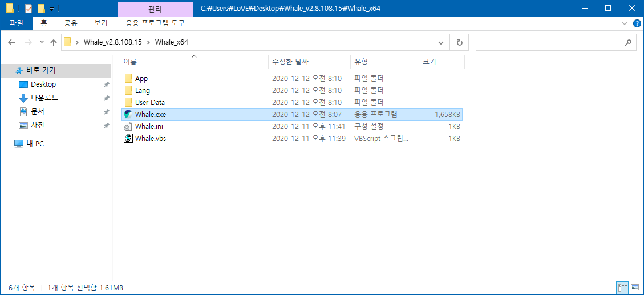Switch to the 보기 ribbon tab
Screen dimensions: 644x295
point(100,23)
